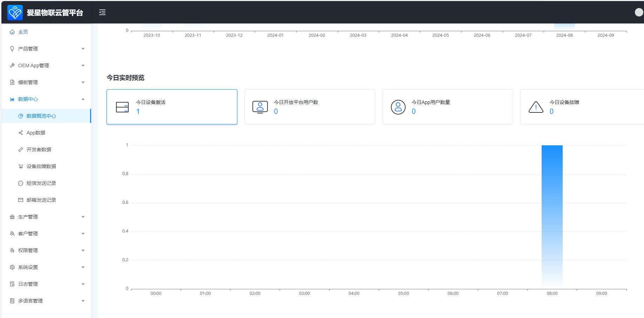Click the value 0 under 今日设备故障
644x318 pixels.
coord(551,111)
